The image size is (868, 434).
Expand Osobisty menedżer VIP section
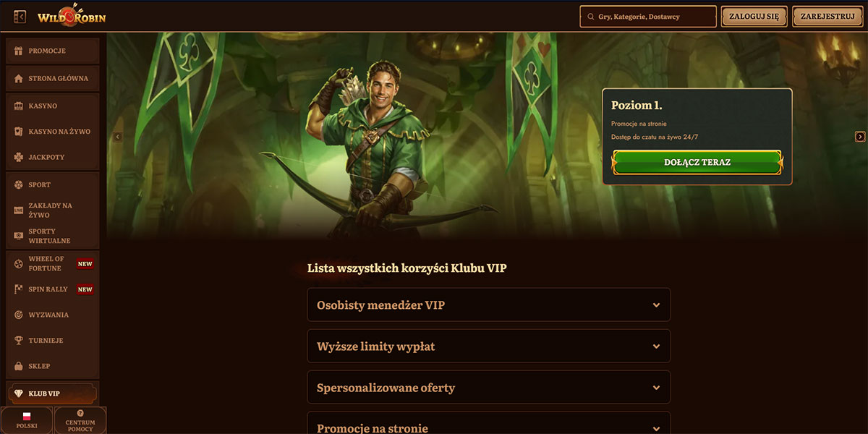[489, 305]
